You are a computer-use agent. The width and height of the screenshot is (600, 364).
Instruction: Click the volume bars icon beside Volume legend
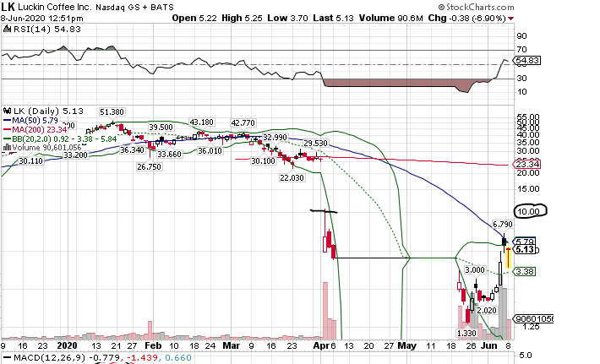pyautogui.click(x=8, y=147)
